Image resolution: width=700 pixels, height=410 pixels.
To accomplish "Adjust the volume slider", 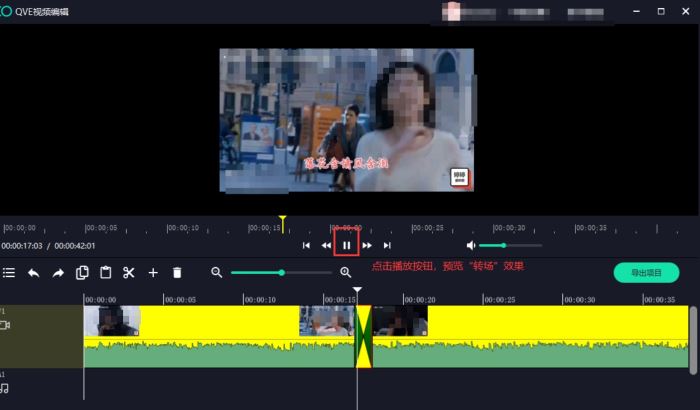I will coord(510,245).
